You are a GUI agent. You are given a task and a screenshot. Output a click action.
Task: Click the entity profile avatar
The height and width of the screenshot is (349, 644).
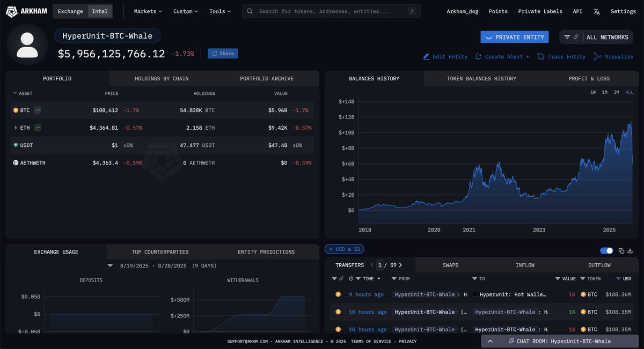(27, 44)
